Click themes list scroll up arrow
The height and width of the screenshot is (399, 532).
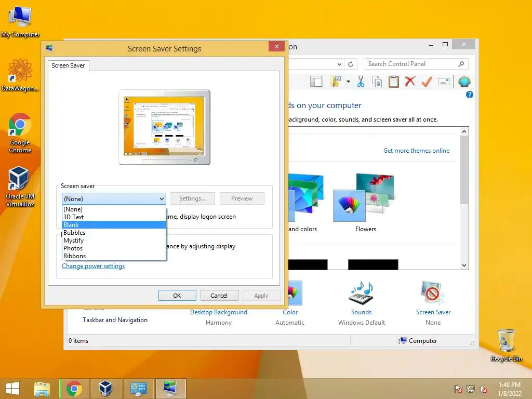tap(464, 131)
